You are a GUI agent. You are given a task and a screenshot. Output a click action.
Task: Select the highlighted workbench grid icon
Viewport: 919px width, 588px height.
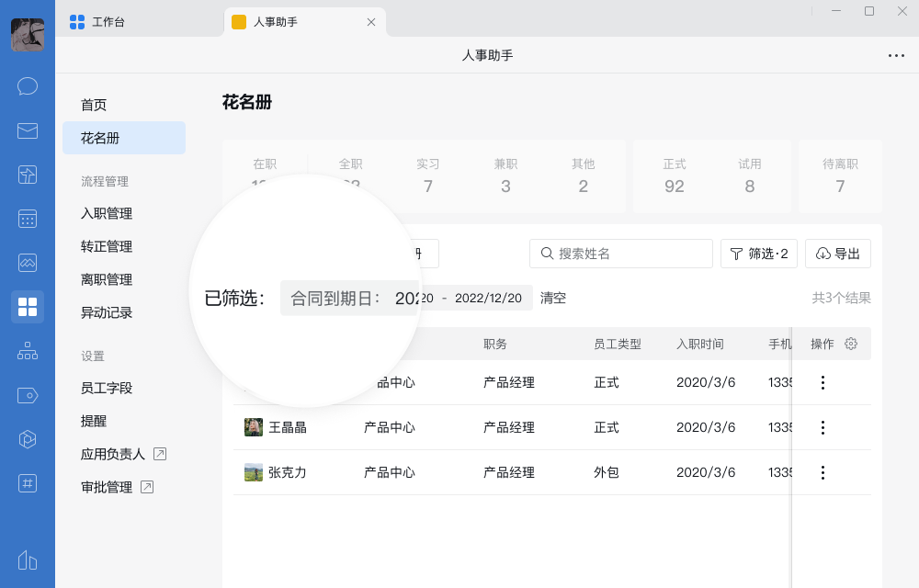pos(28,306)
